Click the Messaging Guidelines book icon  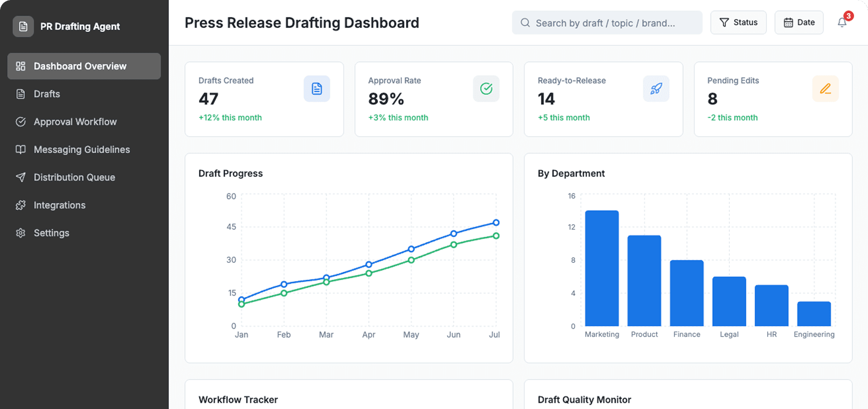(21, 149)
